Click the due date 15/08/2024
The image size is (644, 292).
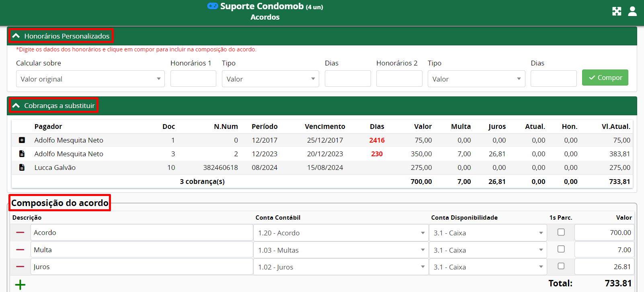[x=325, y=167]
